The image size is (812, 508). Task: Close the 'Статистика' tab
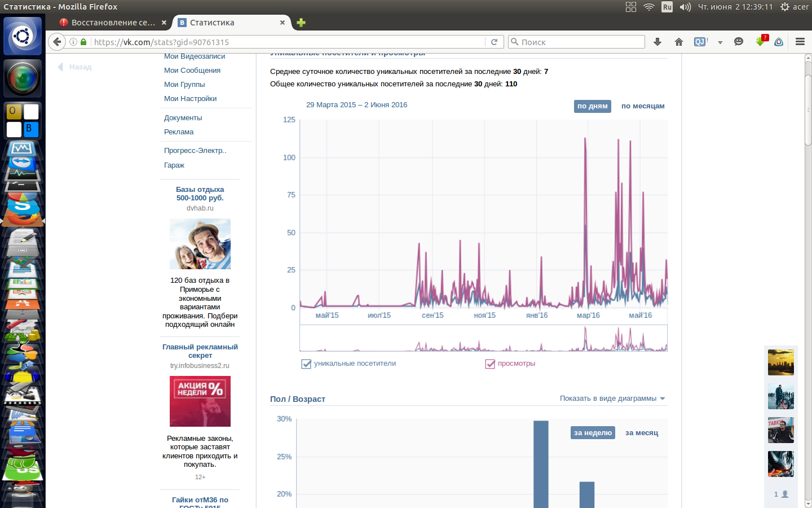click(283, 23)
